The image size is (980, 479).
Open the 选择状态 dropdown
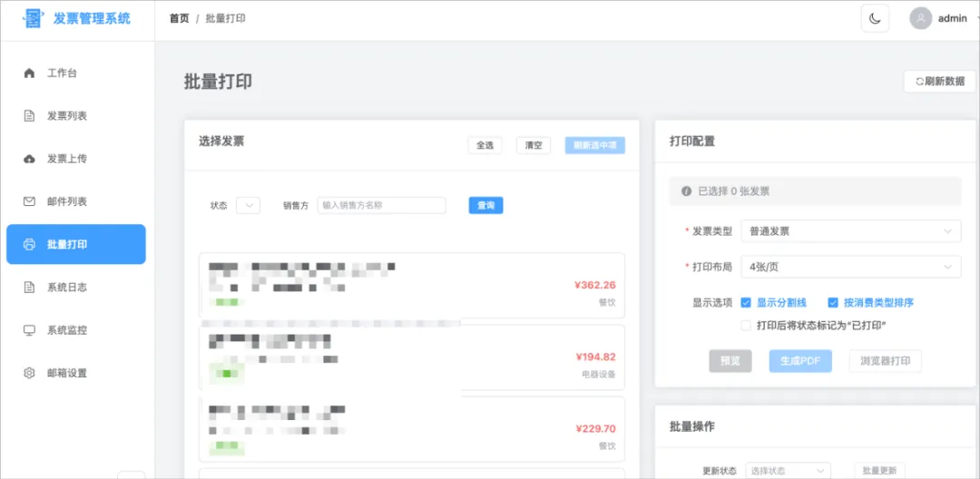[x=788, y=471]
